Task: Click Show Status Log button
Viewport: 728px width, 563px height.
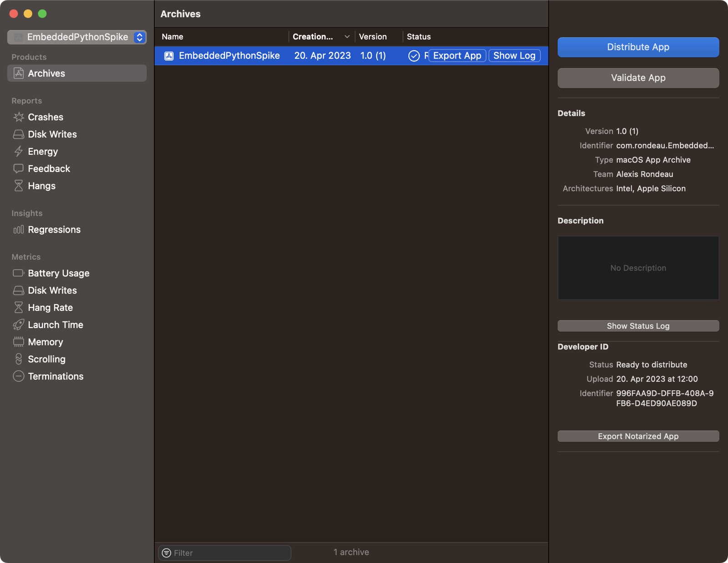Action: (638, 326)
